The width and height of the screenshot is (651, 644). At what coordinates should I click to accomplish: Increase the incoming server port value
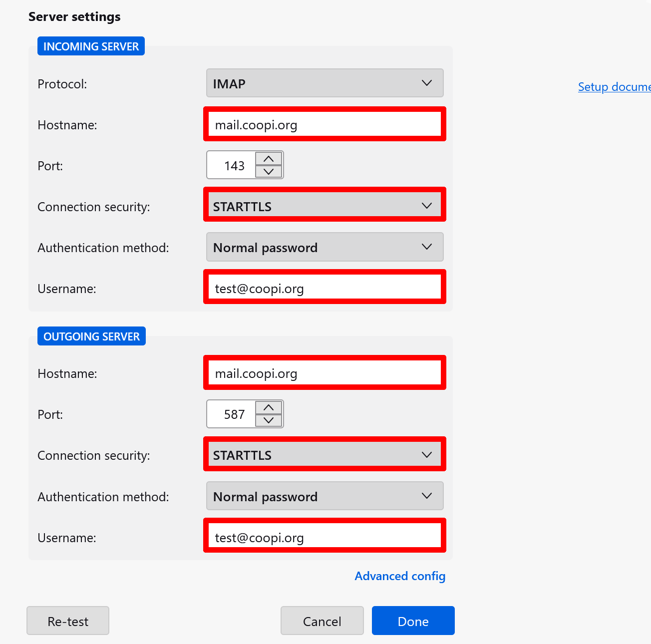pyautogui.click(x=269, y=159)
